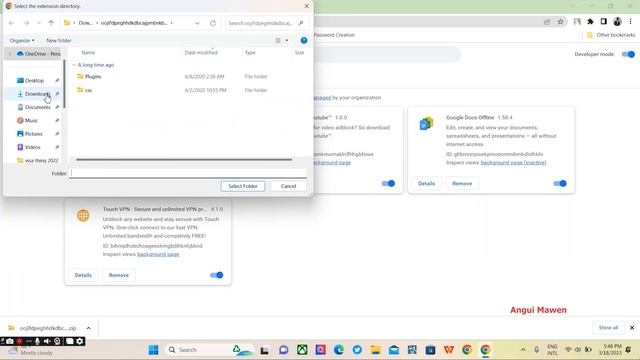The image size is (640, 360).
Task: Open Mail app from taskbar
Action: 394,350
